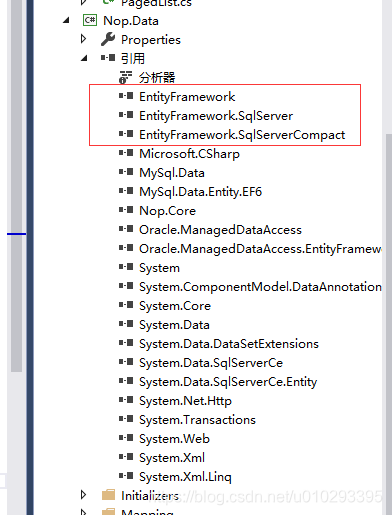Click the Initializers folder icon
The image size is (392, 515).
pos(108,495)
